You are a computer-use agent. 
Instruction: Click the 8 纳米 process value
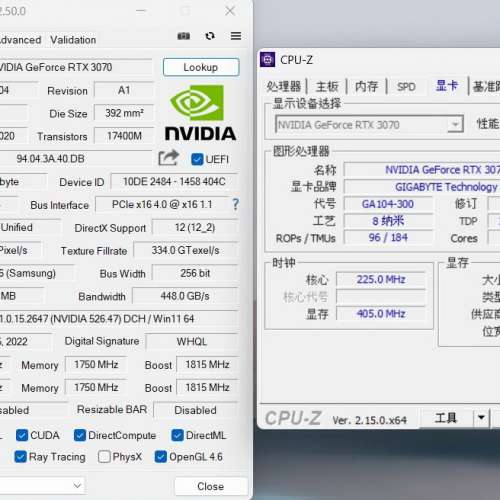pos(388,221)
